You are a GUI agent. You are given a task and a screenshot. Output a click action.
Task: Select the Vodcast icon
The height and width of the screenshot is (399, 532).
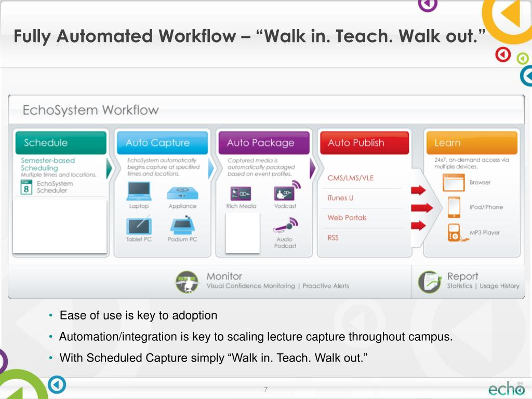(287, 191)
